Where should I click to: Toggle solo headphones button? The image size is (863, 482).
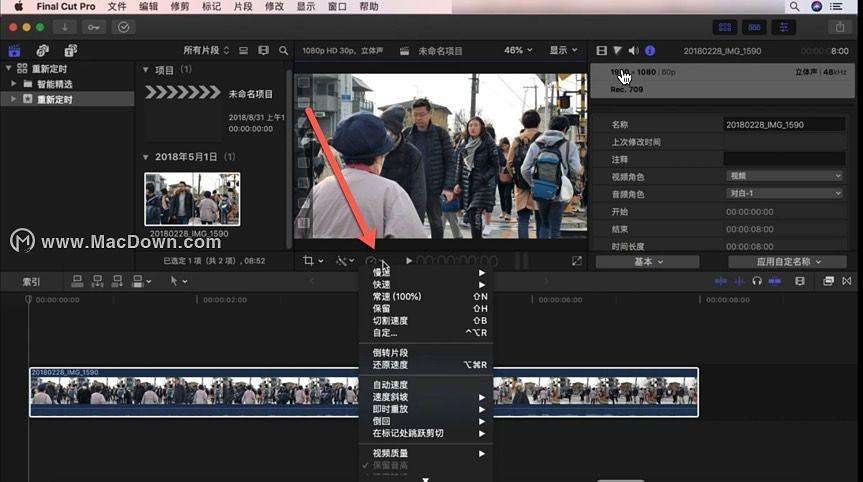click(757, 281)
